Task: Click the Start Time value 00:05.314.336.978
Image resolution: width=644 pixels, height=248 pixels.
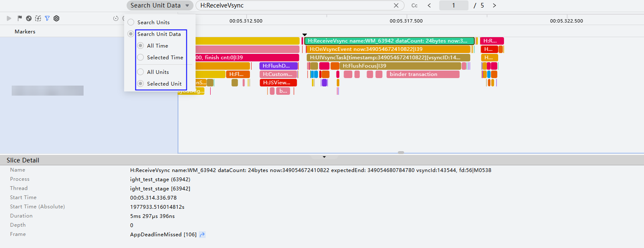Action: pos(153,197)
